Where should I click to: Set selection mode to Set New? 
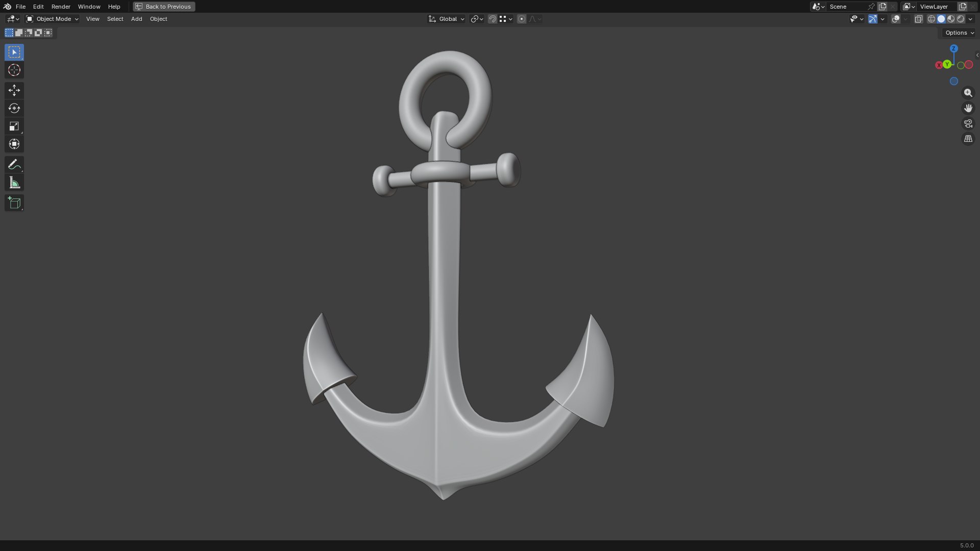tap(9, 33)
